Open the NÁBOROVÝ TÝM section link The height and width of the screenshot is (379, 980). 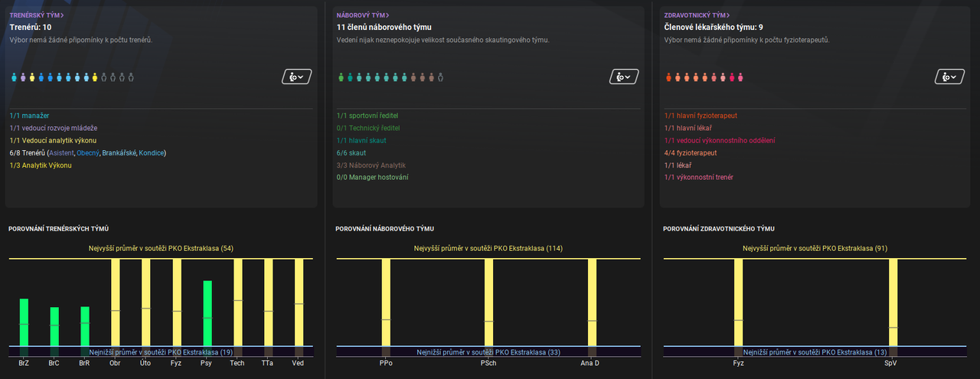(363, 15)
